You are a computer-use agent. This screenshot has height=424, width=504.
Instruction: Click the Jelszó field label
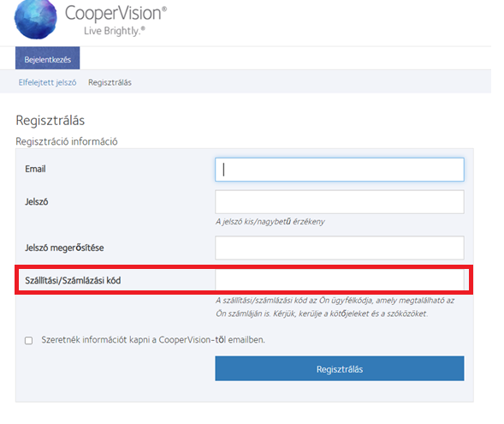tap(36, 201)
